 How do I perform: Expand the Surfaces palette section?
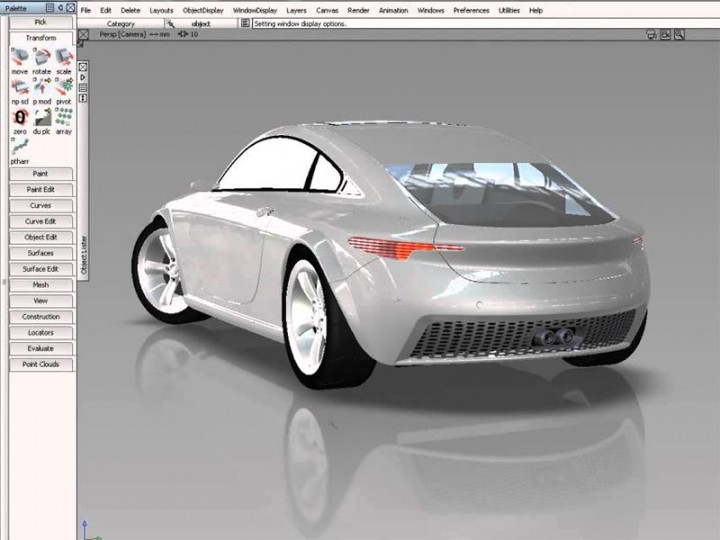click(41, 253)
